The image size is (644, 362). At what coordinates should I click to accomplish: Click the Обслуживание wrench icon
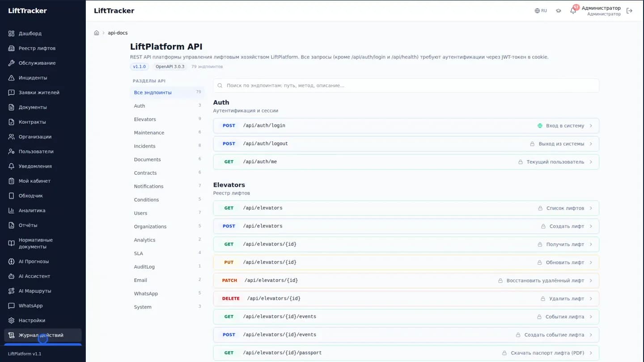coord(12,63)
